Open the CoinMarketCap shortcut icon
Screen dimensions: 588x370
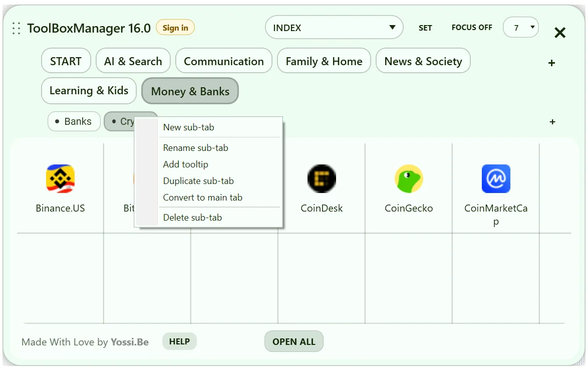pyautogui.click(x=496, y=178)
